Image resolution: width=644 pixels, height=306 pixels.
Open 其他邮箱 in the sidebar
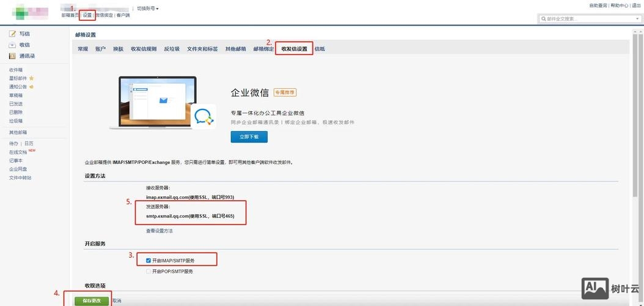coord(18,132)
